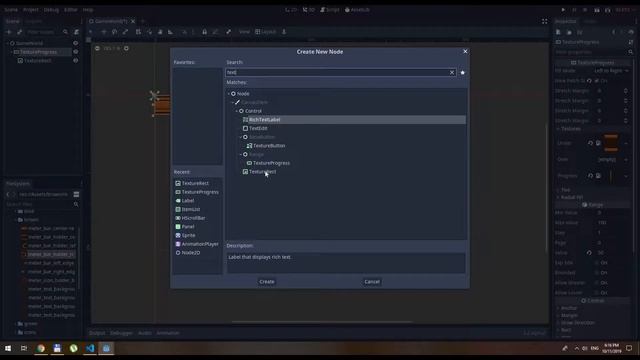
Task: Toggle visibility of TextureRect node in scene tree
Action: point(76,60)
